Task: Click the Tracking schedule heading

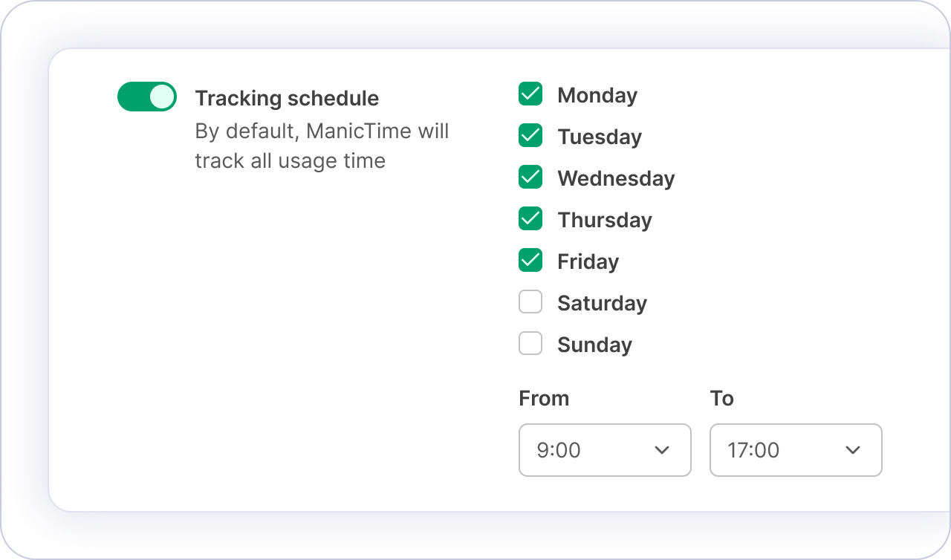Action: tap(287, 98)
